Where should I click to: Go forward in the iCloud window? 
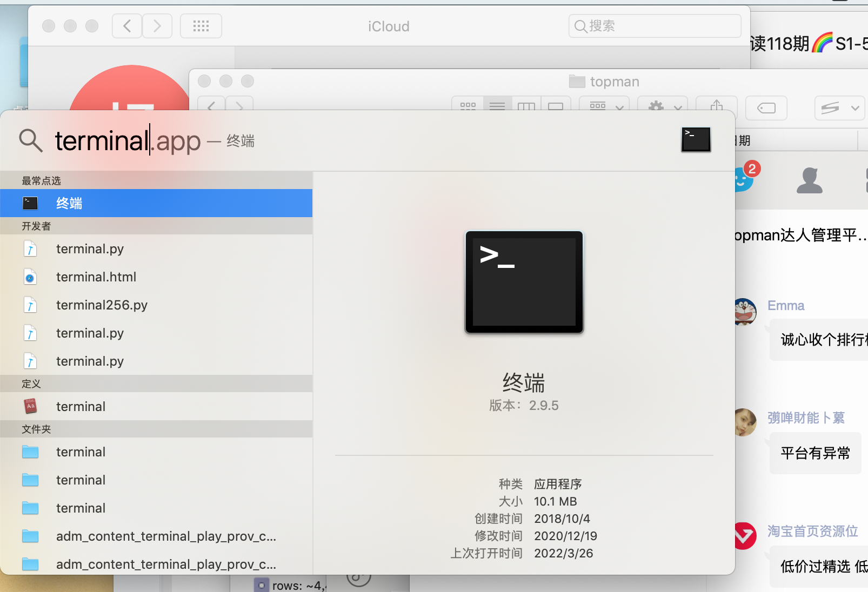[x=157, y=26]
